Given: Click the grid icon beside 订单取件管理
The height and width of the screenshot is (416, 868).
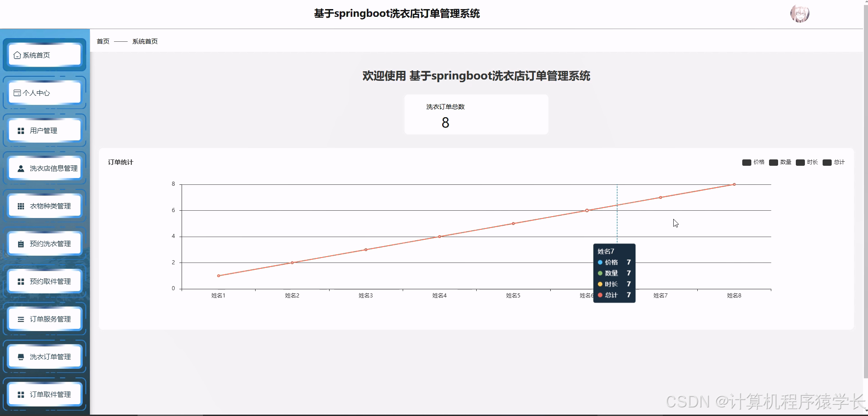Looking at the screenshot, I should pos(21,395).
